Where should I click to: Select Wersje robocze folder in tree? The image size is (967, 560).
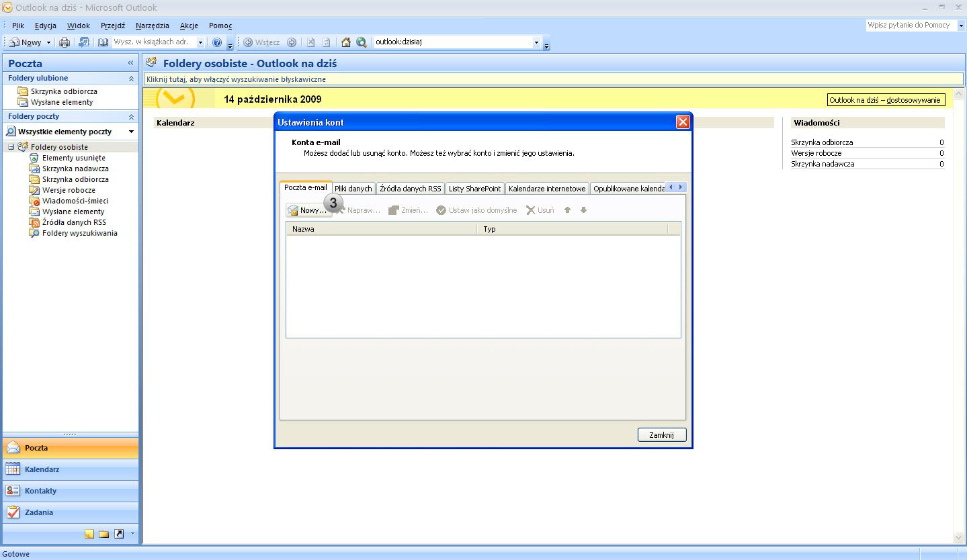69,190
